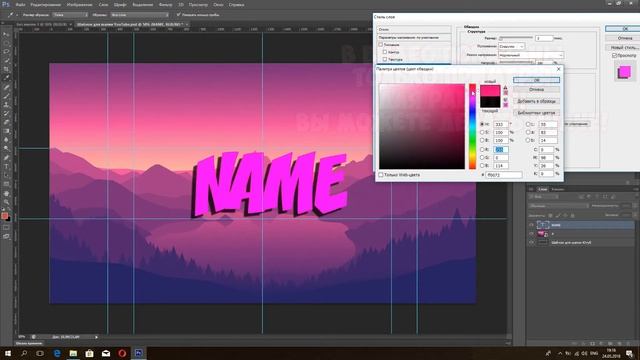Select the H hue radio button
This screenshot has height=360, width=640.
pos(482,124)
